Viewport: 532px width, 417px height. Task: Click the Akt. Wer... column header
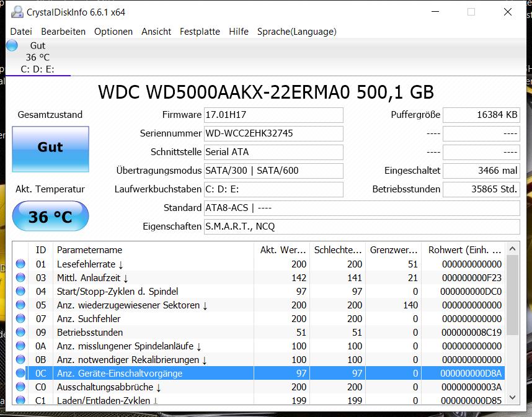pyautogui.click(x=282, y=250)
